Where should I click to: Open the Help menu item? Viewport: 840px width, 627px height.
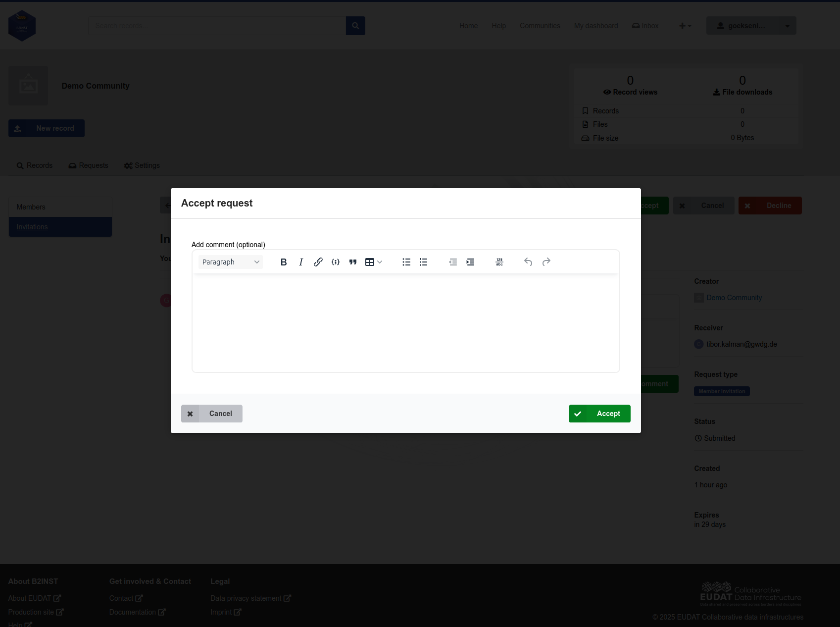(499, 26)
